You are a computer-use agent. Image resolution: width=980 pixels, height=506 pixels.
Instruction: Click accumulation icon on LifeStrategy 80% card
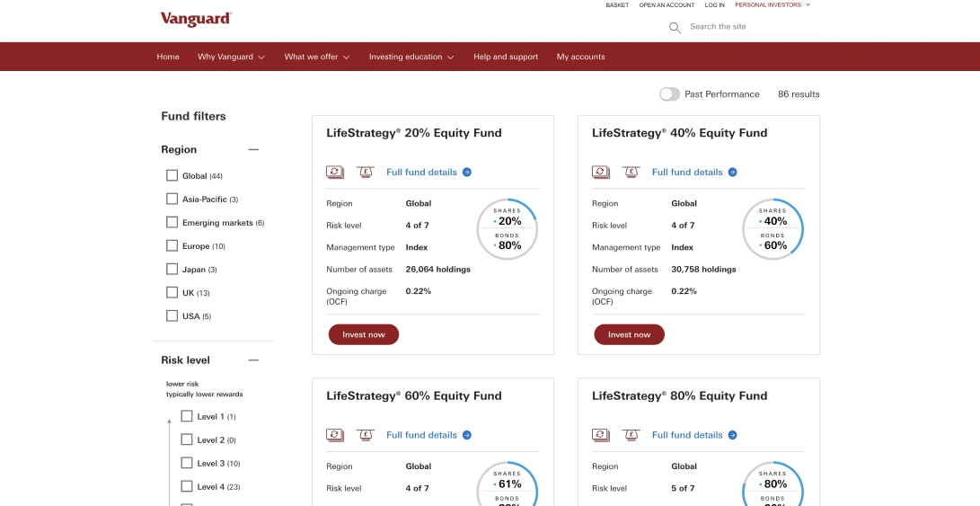(601, 435)
